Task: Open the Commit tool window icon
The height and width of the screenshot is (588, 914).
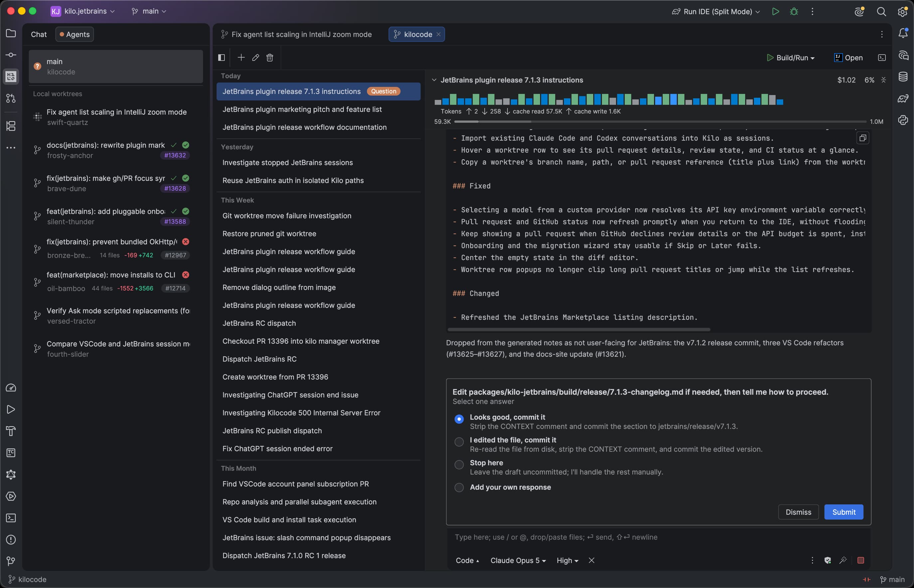Action: coord(11,55)
